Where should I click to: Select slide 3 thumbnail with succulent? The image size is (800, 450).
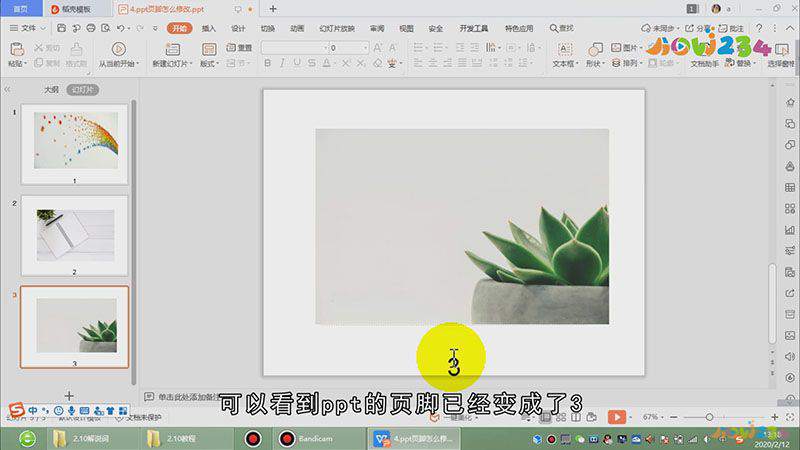point(75,327)
